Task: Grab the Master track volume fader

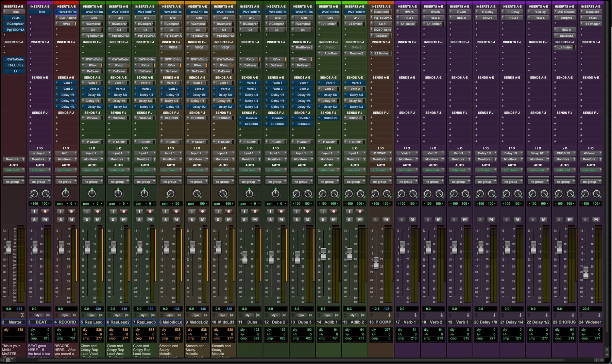Action: click(9, 247)
